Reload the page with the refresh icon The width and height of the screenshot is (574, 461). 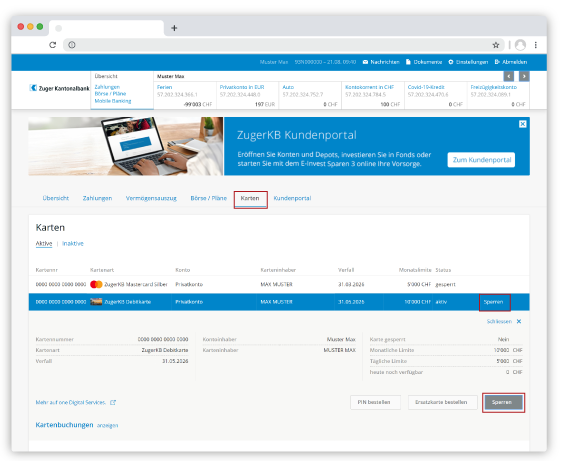pyautogui.click(x=53, y=45)
